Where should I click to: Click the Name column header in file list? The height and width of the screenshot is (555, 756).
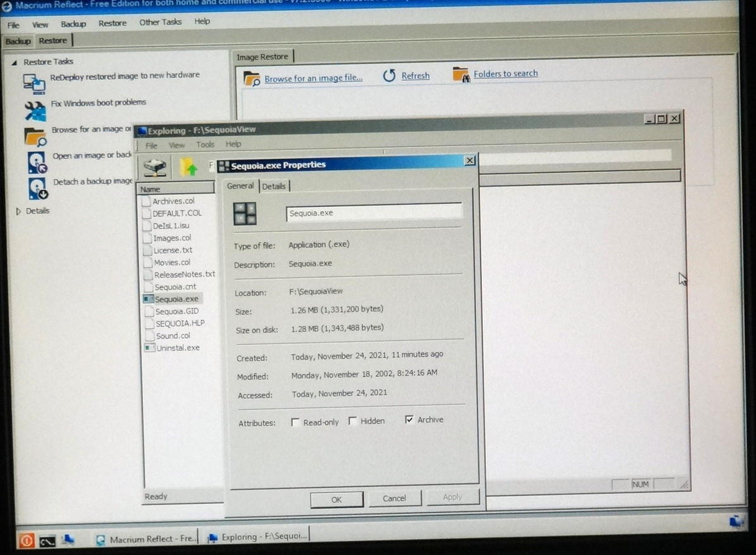click(x=176, y=189)
